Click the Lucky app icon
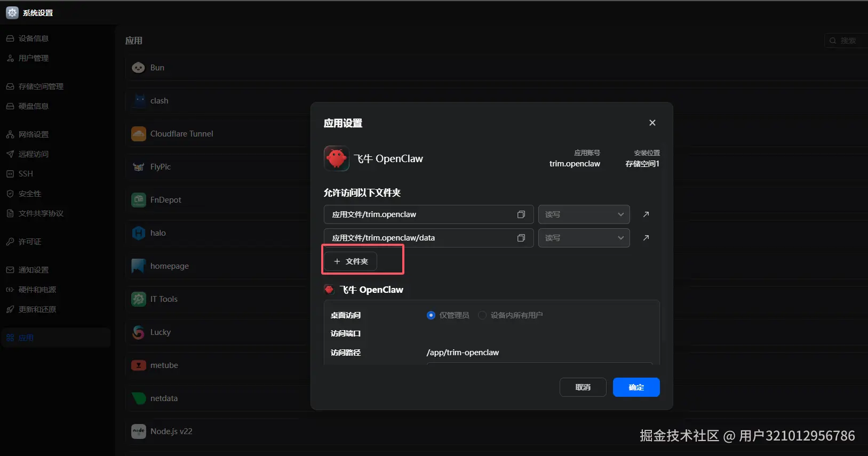 pos(139,332)
